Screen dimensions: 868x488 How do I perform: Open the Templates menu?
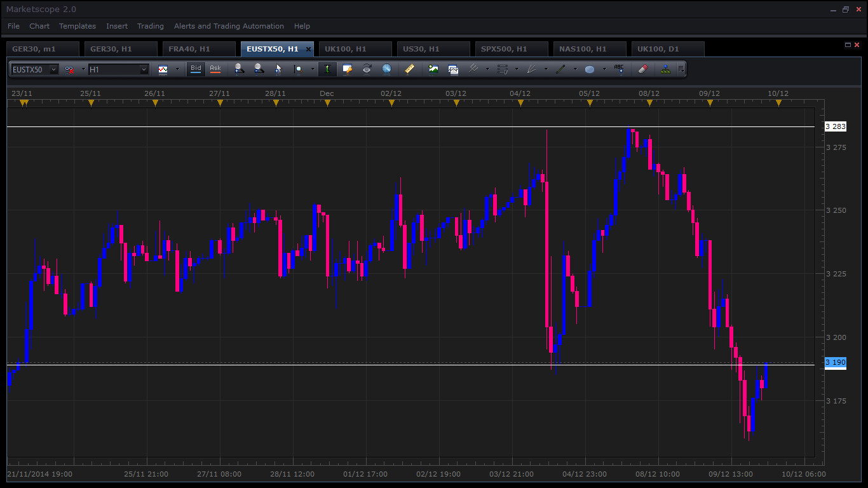click(78, 26)
